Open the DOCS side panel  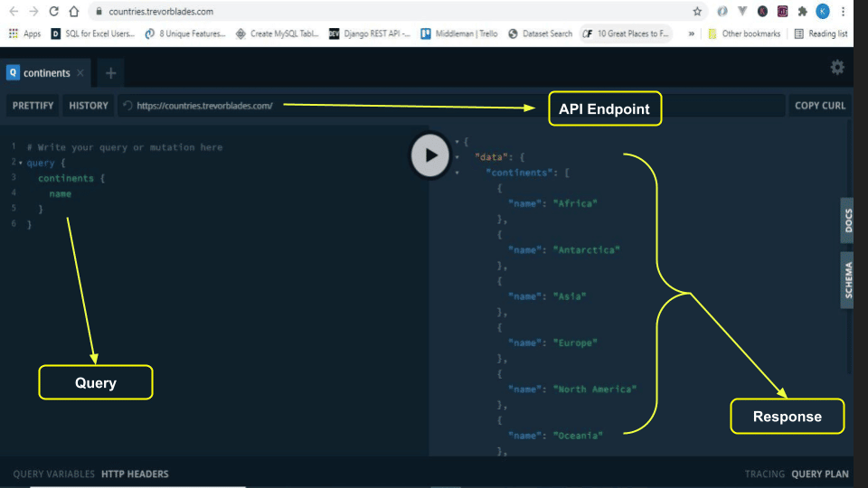(847, 221)
